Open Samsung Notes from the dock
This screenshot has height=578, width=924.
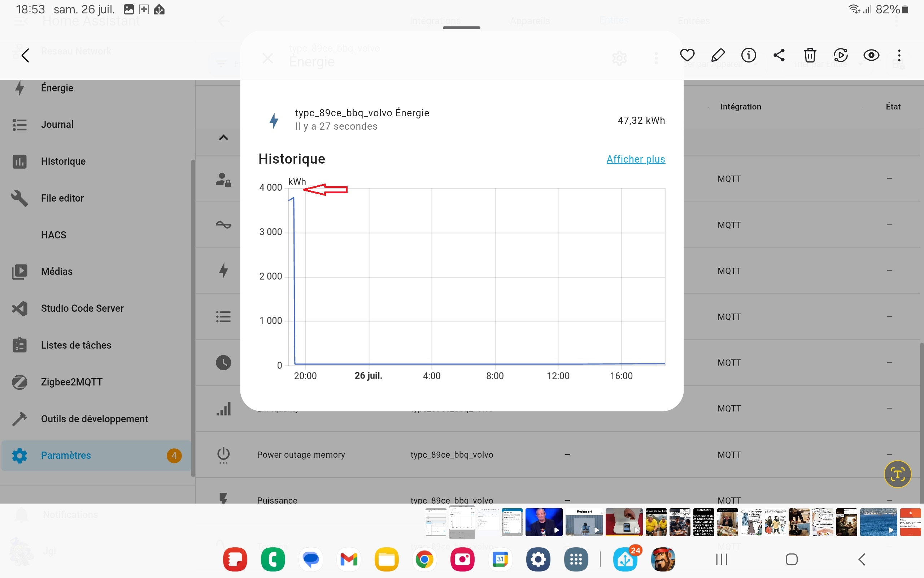(235, 559)
